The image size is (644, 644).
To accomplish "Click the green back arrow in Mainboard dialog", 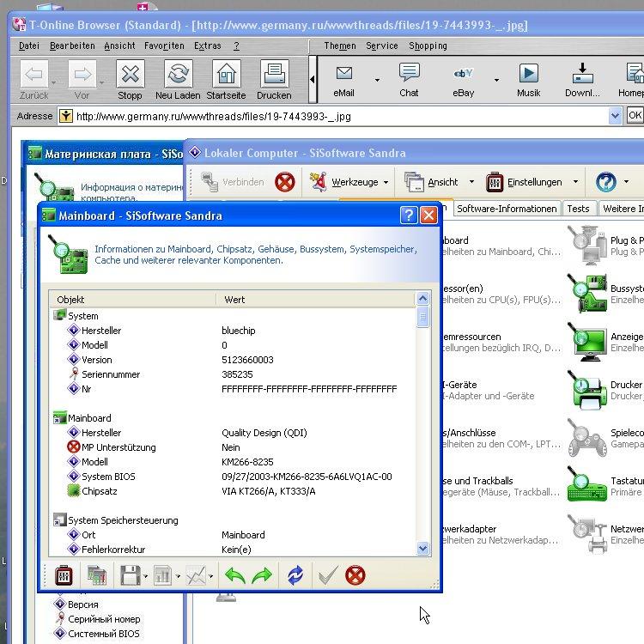I will (x=234, y=576).
